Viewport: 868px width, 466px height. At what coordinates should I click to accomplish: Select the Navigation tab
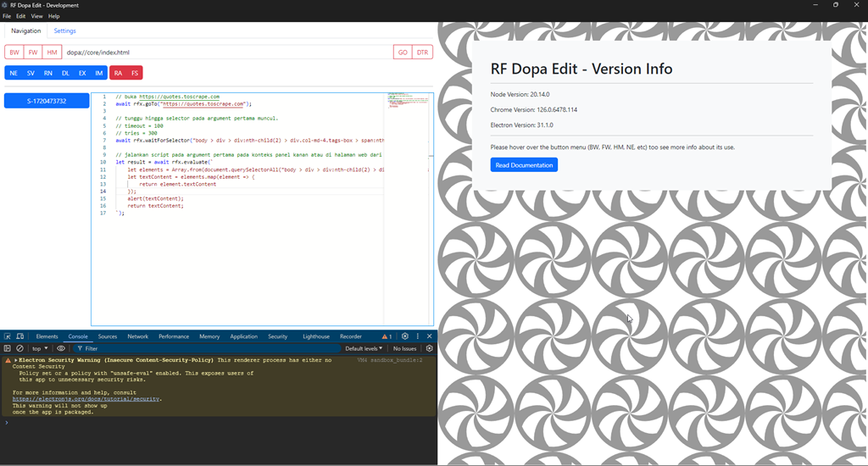click(26, 31)
